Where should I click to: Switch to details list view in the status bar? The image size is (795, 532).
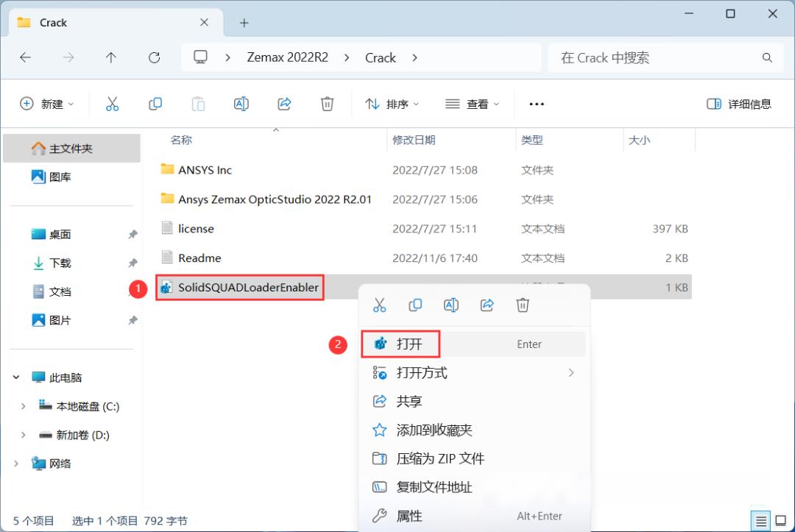[x=760, y=521]
